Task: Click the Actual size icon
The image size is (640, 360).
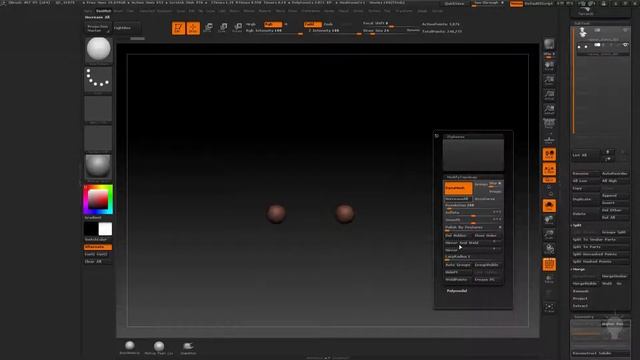Action: click(549, 95)
